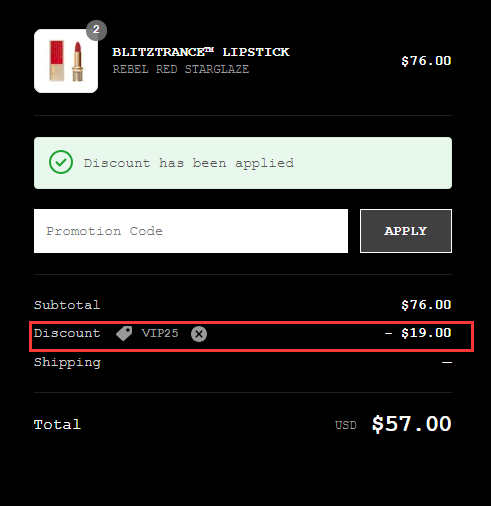Click the Subtotal label
491x506 pixels.
click(x=67, y=305)
